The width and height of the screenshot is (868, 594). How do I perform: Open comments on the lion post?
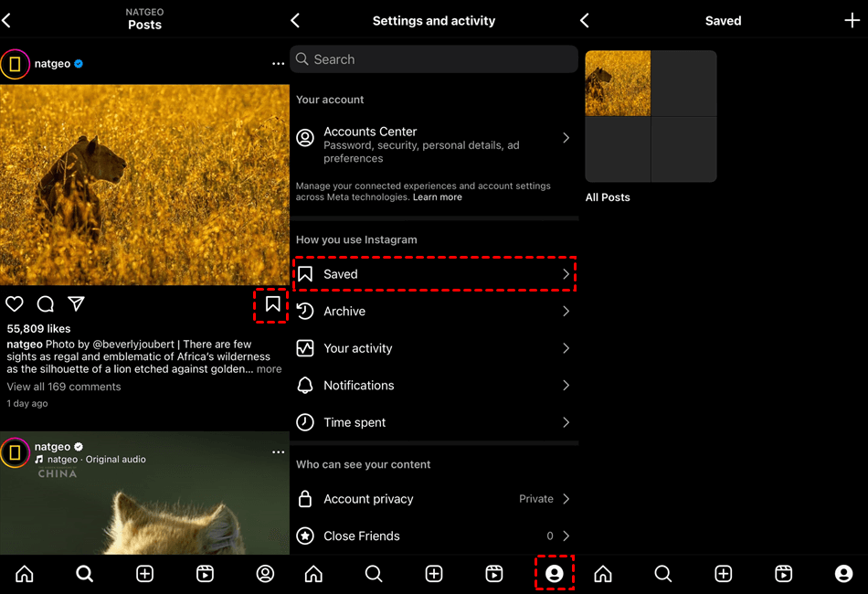pos(46,304)
